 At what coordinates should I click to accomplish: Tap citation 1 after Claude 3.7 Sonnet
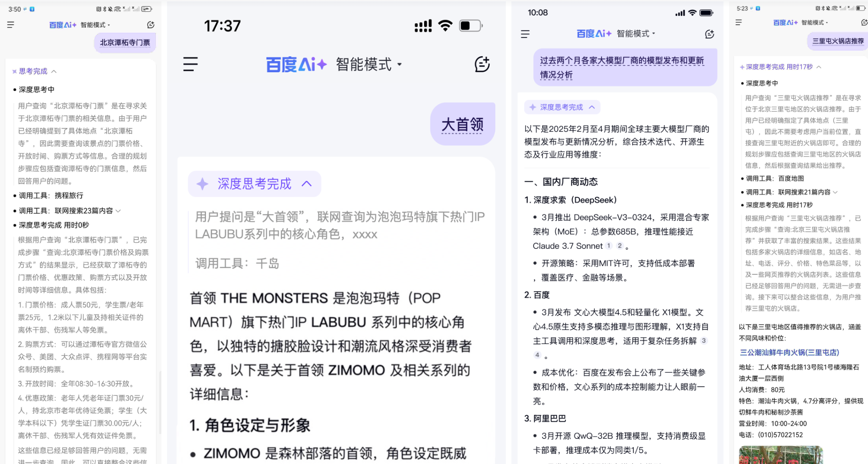[x=609, y=245]
